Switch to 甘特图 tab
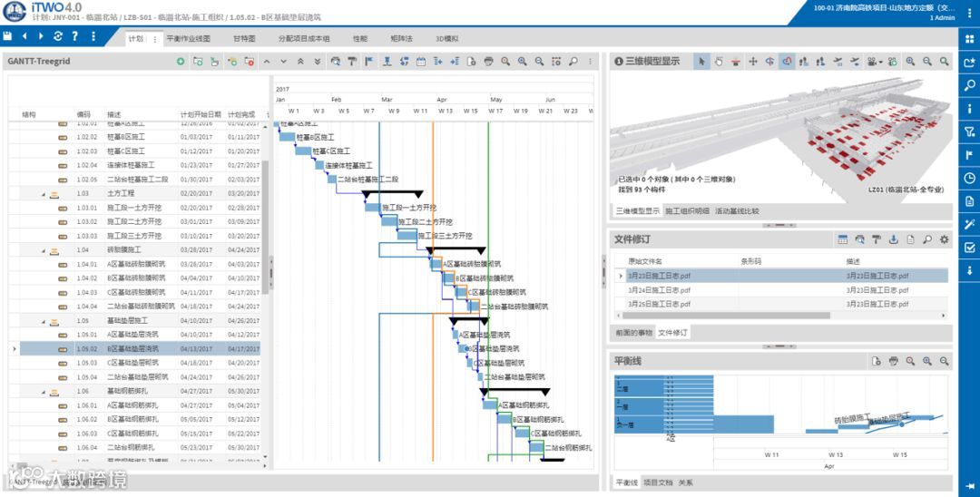The width and height of the screenshot is (980, 497). 244,39
